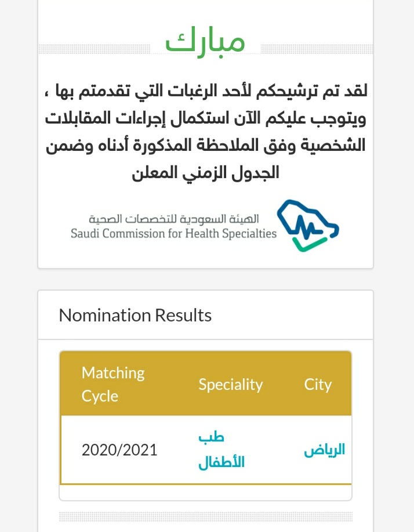The height and width of the screenshot is (532, 414).
Task: Click the English Saudi Commission for Health Specialties text
Action: (173, 233)
